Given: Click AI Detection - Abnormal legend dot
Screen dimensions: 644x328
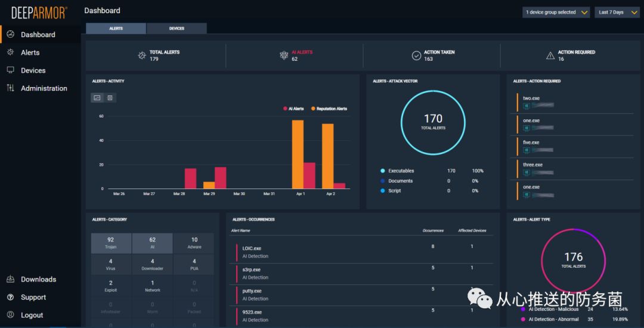Looking at the screenshot, I should coord(523,319).
